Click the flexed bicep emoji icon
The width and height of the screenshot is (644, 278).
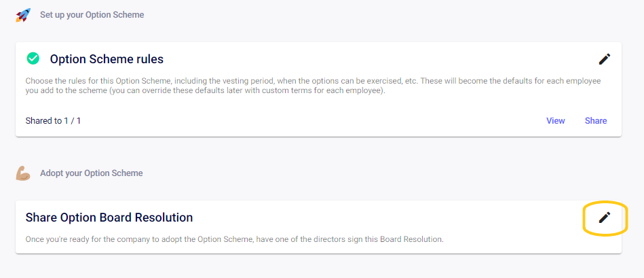[23, 174]
